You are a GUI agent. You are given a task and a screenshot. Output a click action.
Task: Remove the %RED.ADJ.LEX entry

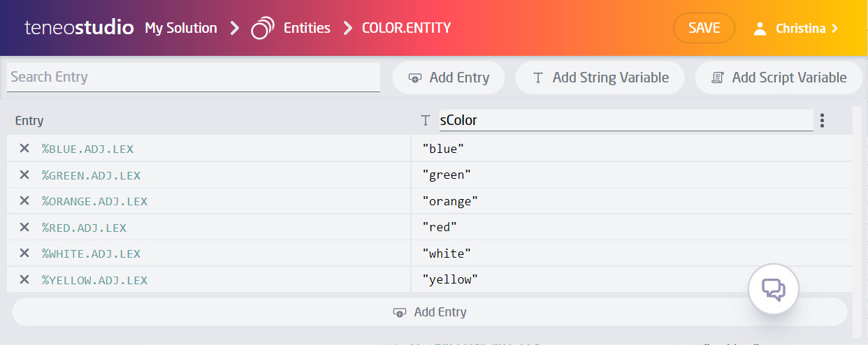pos(24,227)
